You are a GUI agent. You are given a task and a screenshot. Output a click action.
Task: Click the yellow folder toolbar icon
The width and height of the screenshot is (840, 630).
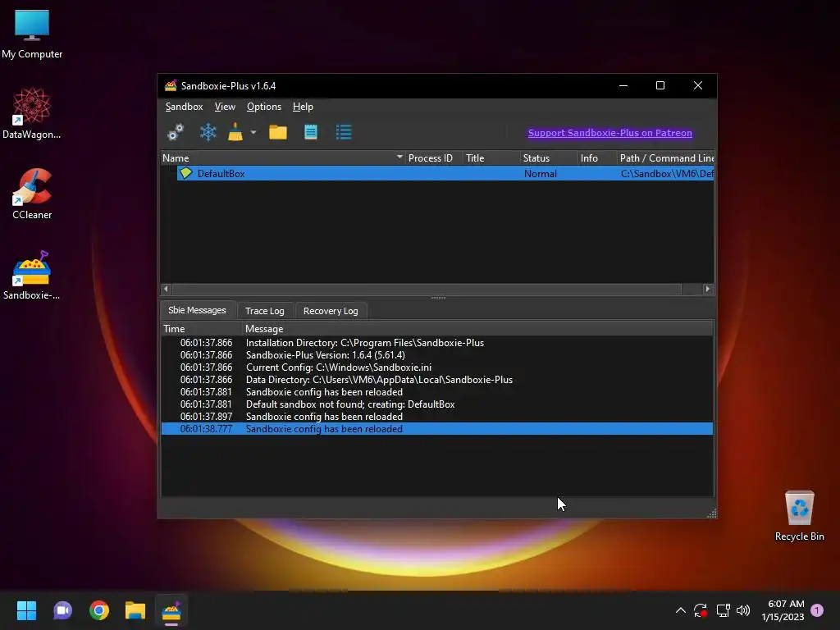278,132
